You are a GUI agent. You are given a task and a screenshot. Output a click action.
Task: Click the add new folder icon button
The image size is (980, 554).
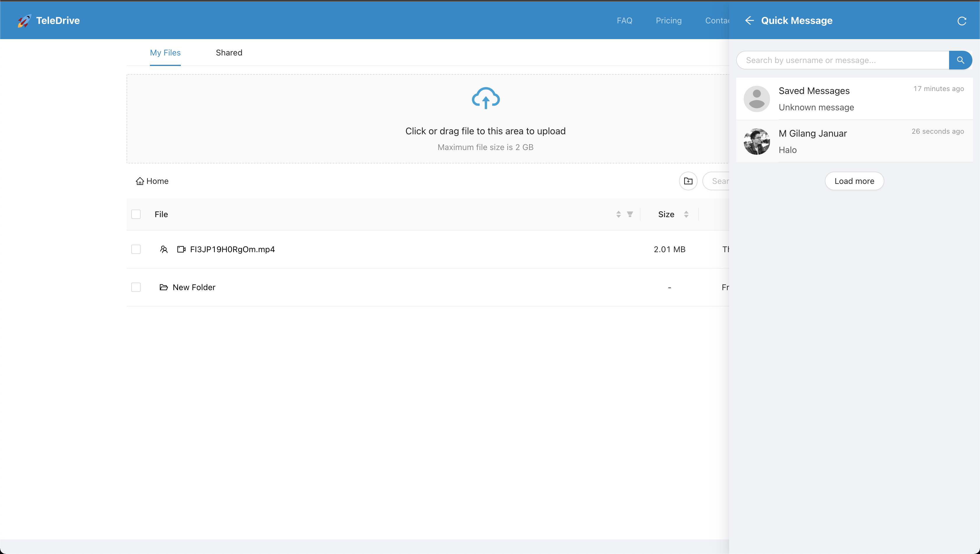click(688, 181)
